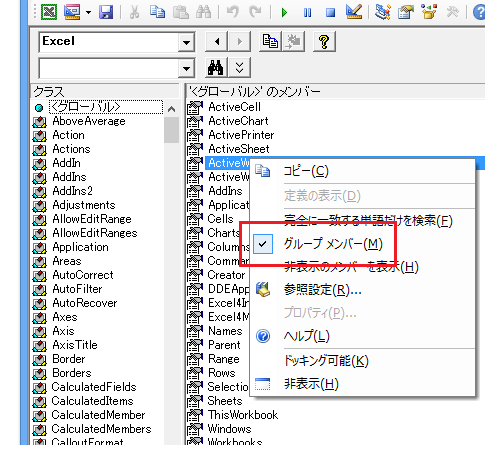Select the Actions class
Screen dimensions: 485x455
point(71,149)
